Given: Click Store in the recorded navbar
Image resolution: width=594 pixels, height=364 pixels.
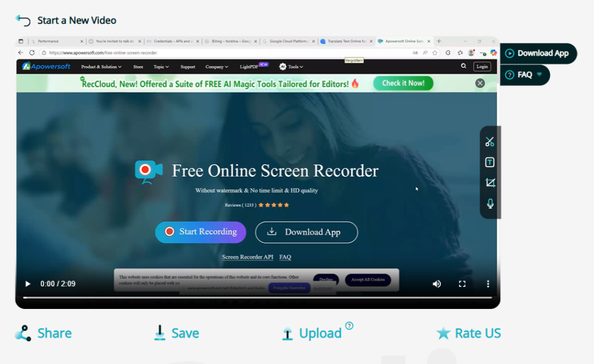Looking at the screenshot, I should [x=138, y=67].
